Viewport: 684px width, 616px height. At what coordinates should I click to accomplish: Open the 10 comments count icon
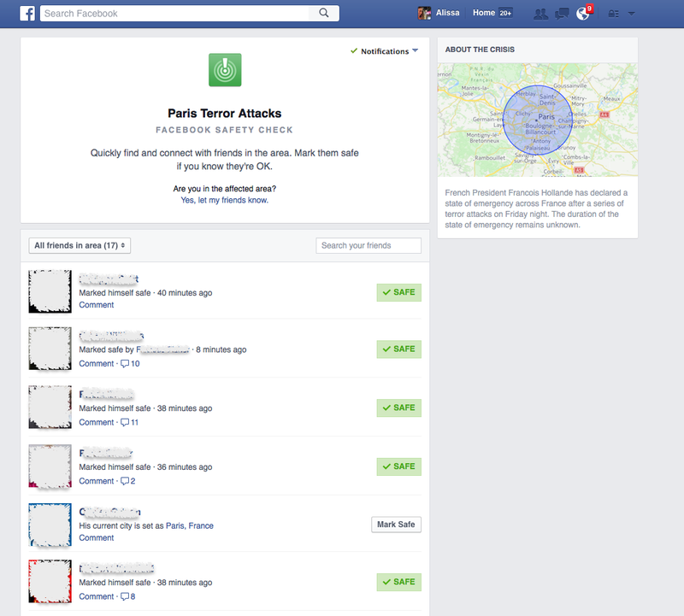[130, 364]
